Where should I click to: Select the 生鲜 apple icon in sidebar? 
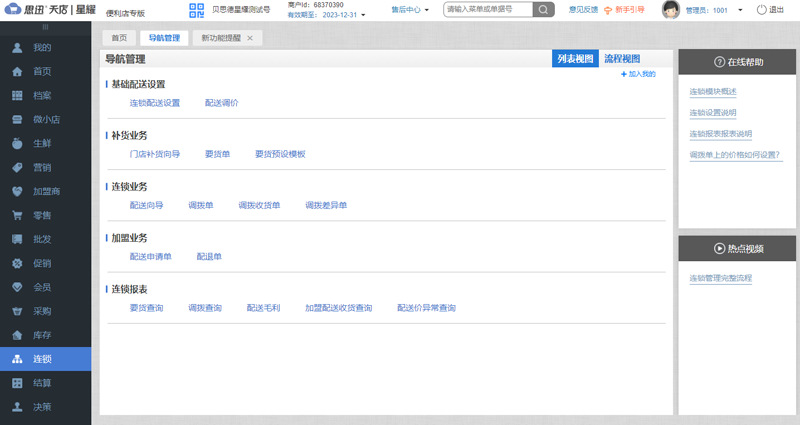(x=17, y=143)
